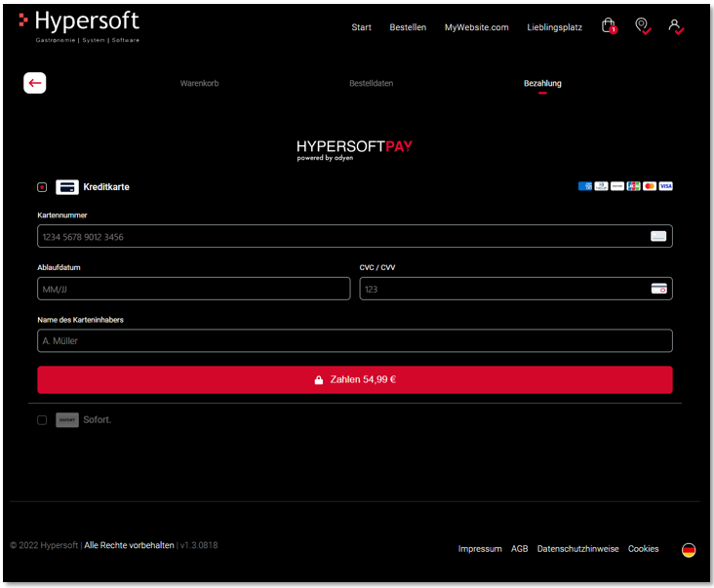Click the Hypersoft logo
Image resolution: width=714 pixels, height=588 pixels.
click(x=79, y=26)
